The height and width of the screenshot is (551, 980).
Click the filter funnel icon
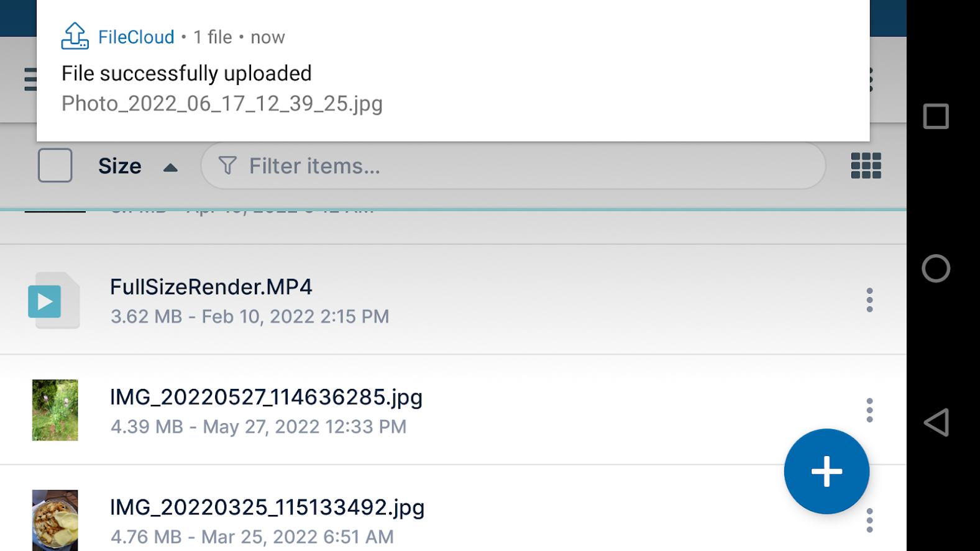tap(227, 165)
